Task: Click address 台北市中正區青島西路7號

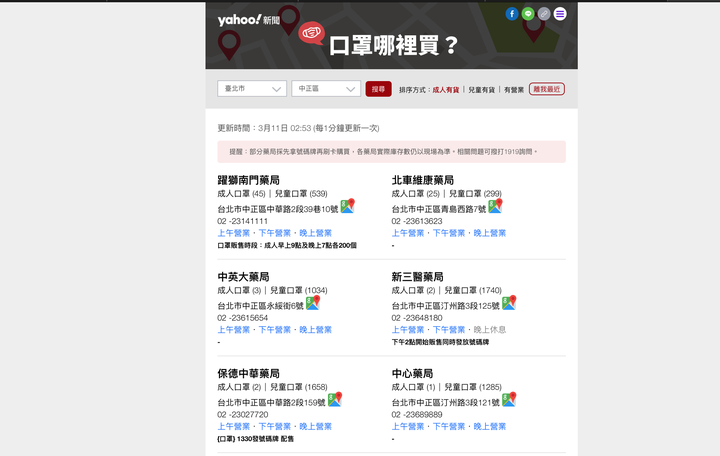Action: [x=439, y=209]
